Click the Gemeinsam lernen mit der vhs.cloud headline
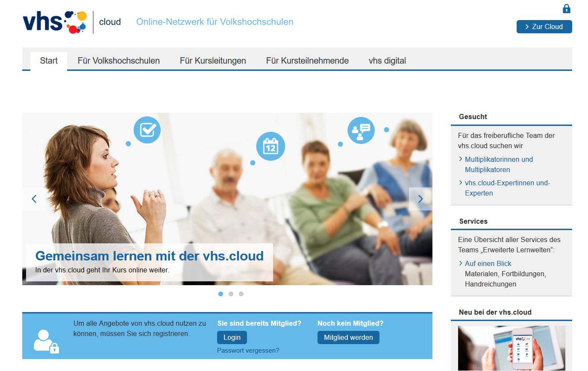 coord(149,256)
